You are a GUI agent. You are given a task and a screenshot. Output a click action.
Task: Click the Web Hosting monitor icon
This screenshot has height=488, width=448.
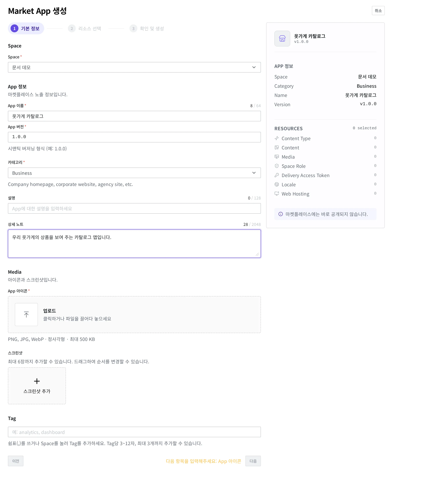(x=277, y=194)
